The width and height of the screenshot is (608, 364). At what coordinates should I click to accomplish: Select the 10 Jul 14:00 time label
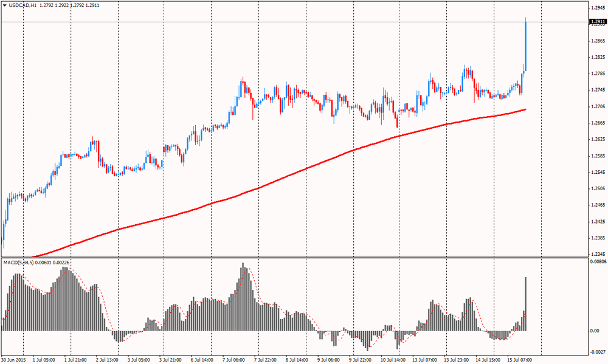(392, 360)
